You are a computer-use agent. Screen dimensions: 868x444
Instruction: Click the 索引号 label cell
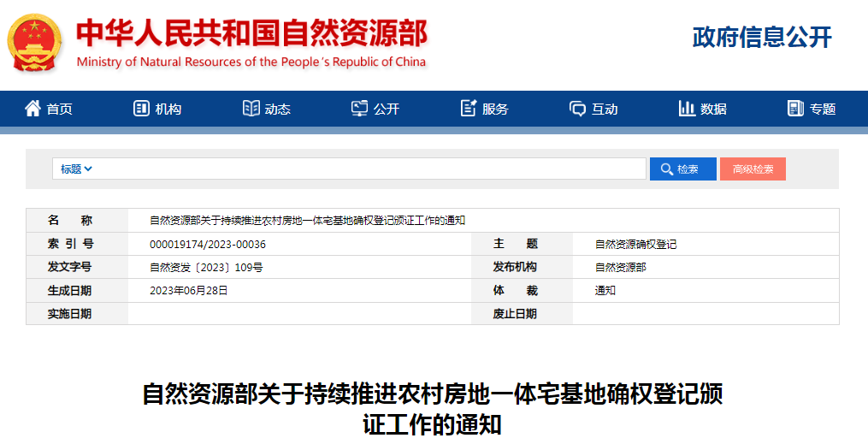coord(77,244)
